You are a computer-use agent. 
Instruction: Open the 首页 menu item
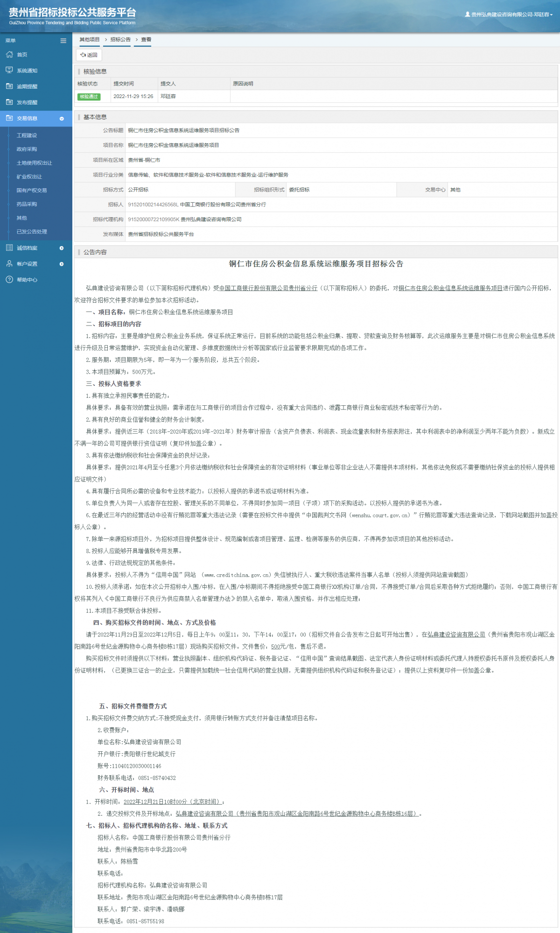36,55
